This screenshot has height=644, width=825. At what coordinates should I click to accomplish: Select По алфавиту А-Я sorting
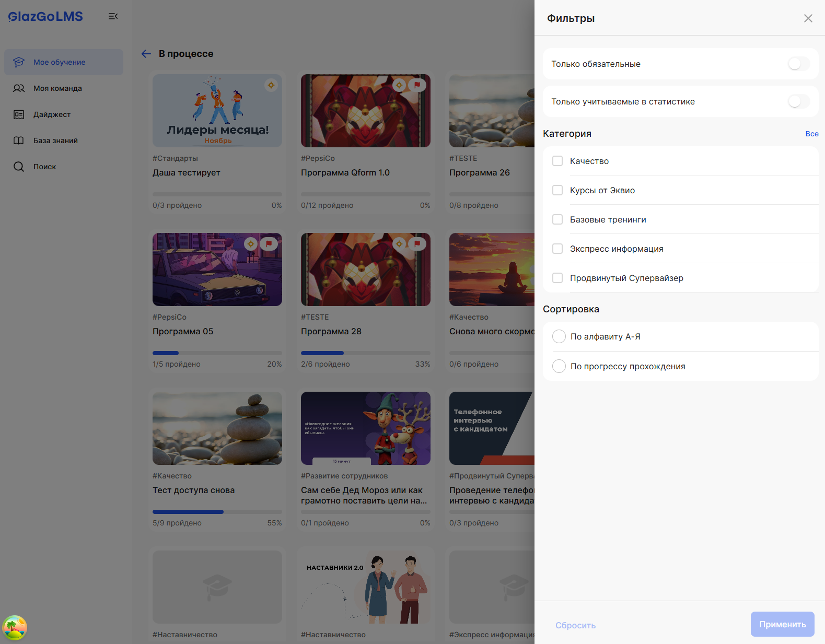pos(559,336)
